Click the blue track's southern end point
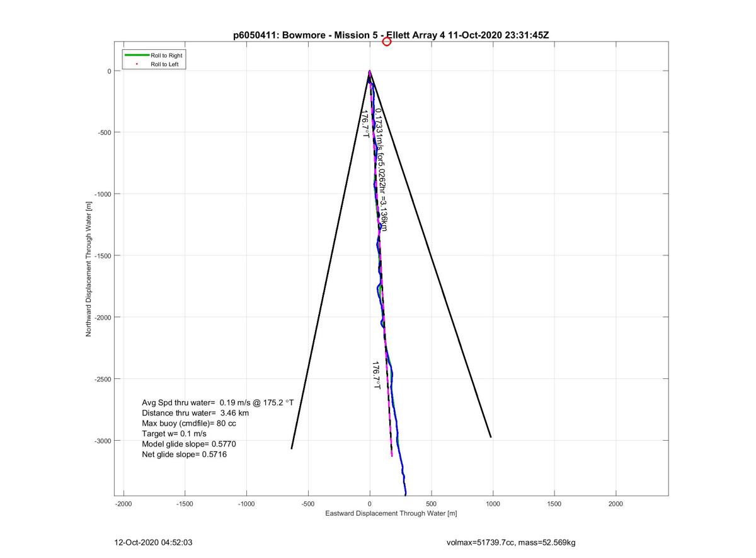Screen dimensions: 756x558 [x=405, y=494]
